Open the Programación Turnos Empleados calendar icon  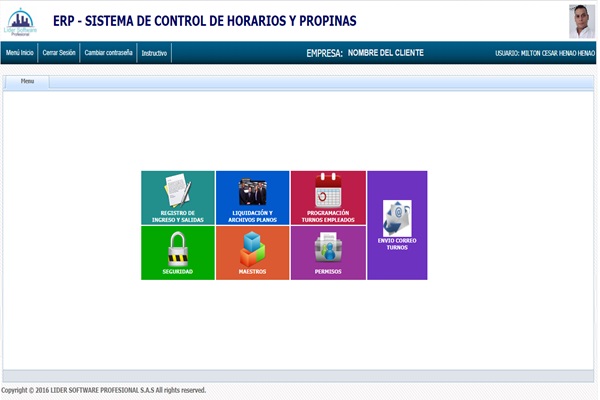pyautogui.click(x=328, y=189)
